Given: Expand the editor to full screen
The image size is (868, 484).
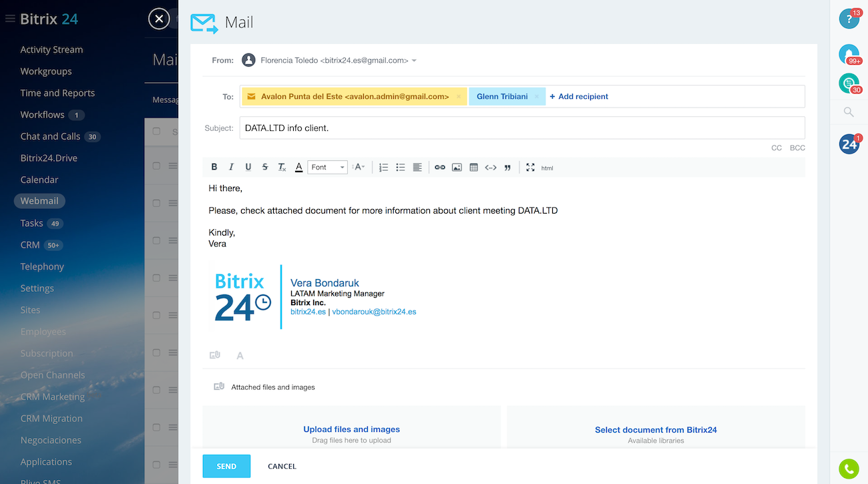Looking at the screenshot, I should tap(530, 168).
